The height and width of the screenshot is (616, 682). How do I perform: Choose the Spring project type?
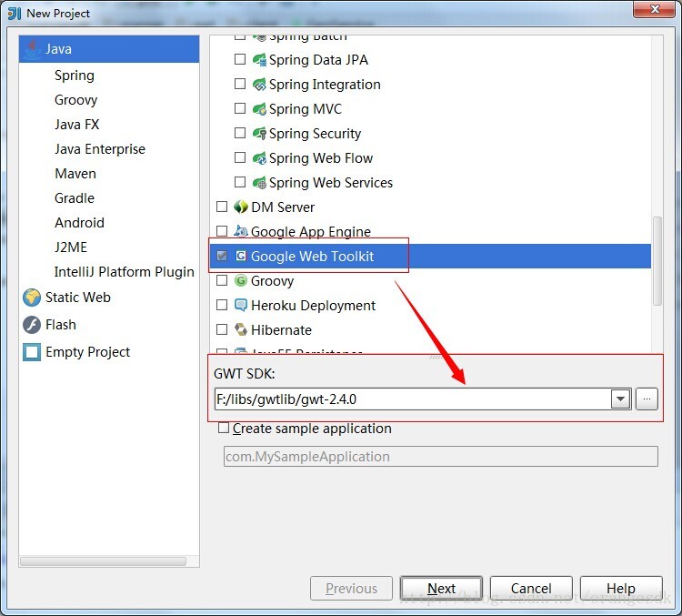click(75, 76)
